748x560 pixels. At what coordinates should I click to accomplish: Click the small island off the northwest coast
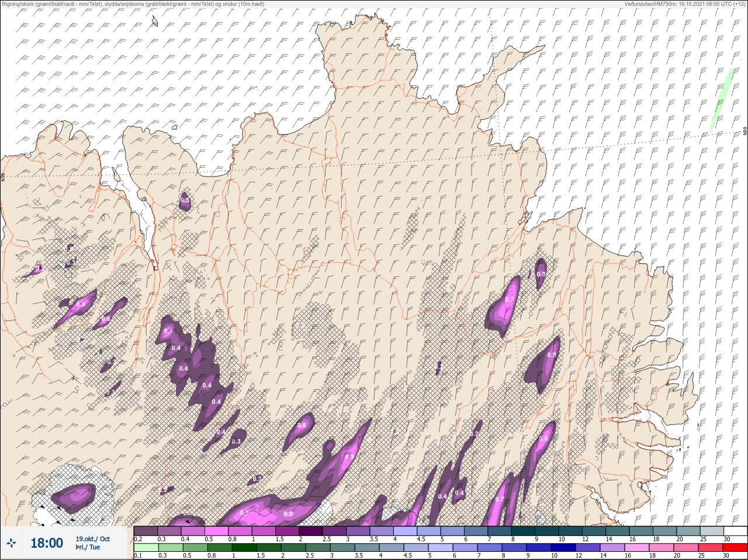click(155, 21)
